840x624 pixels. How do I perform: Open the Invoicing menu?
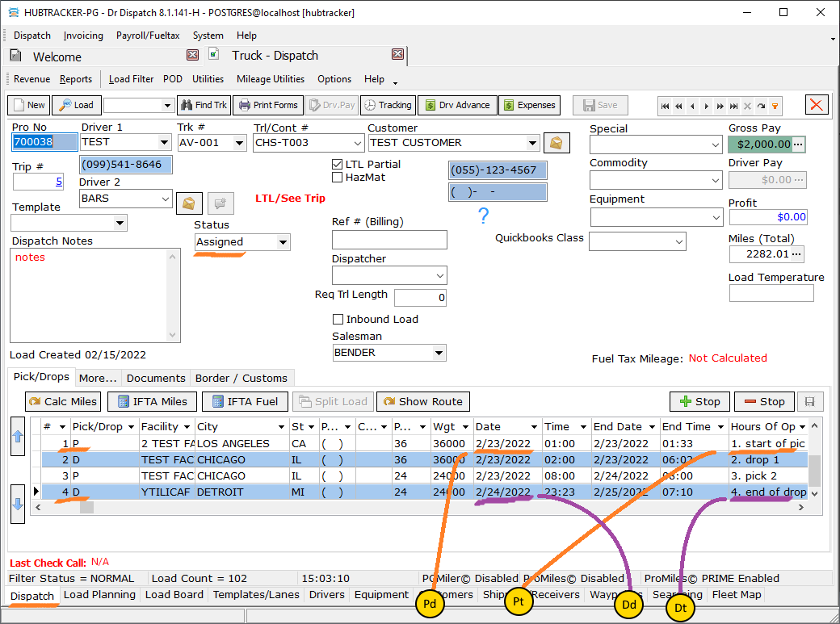[x=83, y=36]
